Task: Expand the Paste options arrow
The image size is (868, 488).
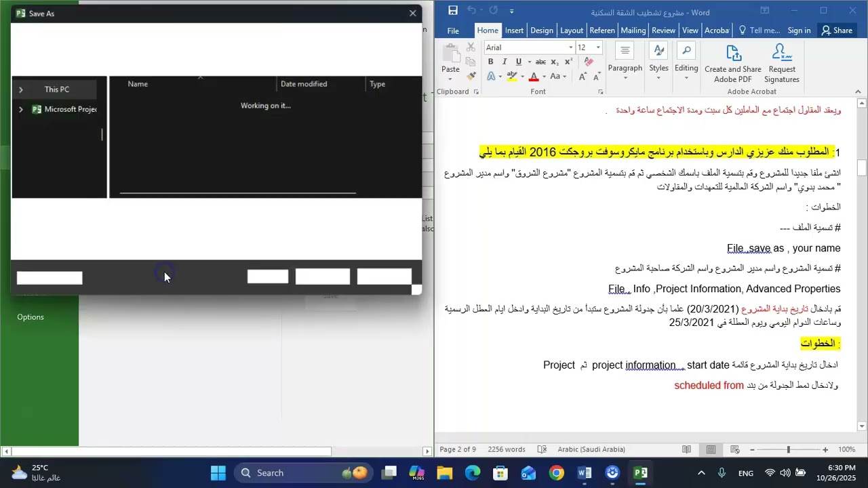Action: (450, 80)
